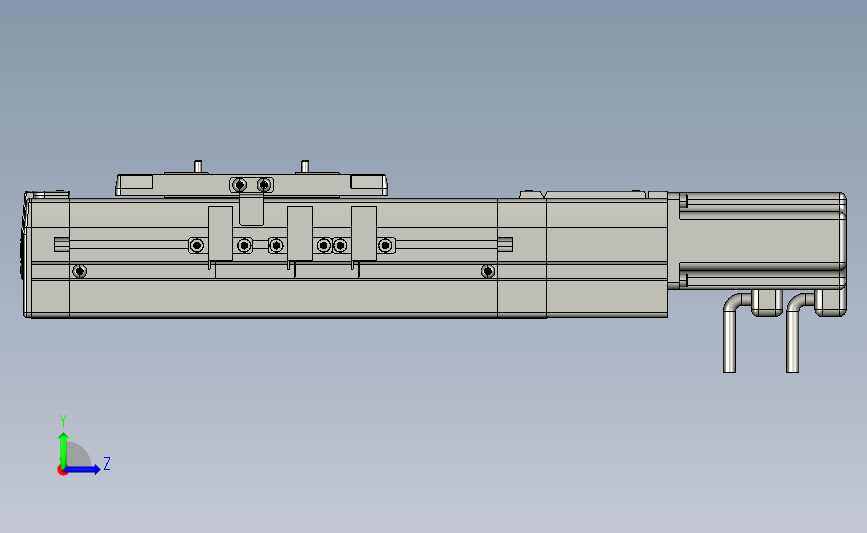This screenshot has width=867, height=533.
Task: Select the middle sensor bracket on the rail
Action: coord(300,233)
